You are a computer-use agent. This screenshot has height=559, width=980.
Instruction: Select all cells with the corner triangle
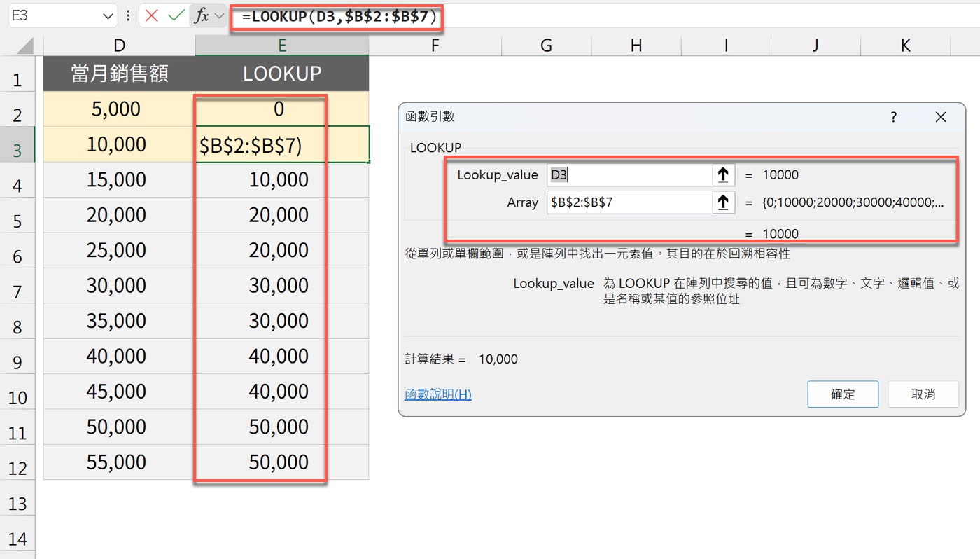point(25,46)
